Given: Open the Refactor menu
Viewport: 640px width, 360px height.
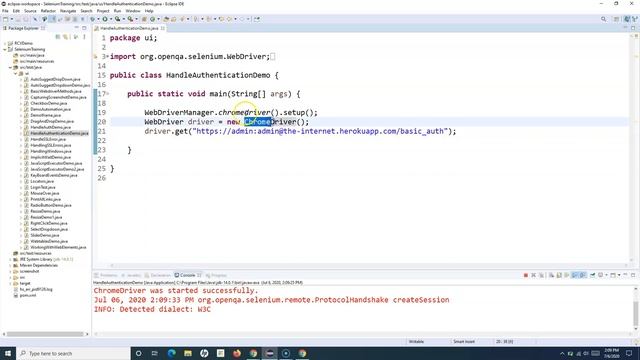Looking at the screenshot, I should point(48,11).
